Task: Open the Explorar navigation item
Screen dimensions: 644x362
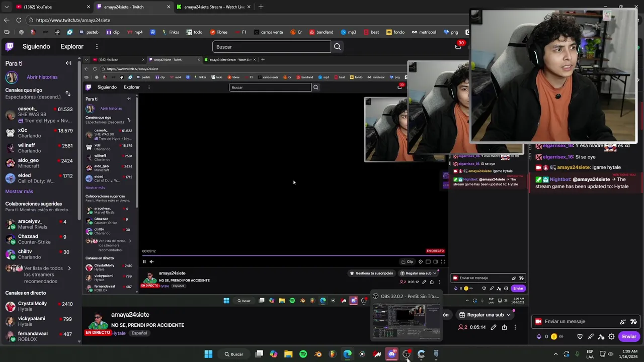Action: [72, 47]
